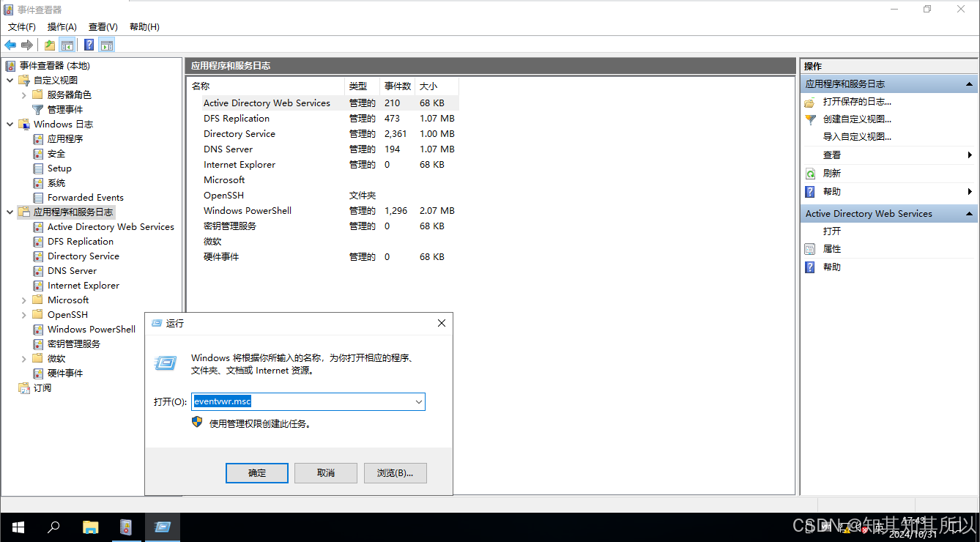Screen dimensions: 980x542
Task: Select 管理事件 filter view in tree
Action: (65, 109)
